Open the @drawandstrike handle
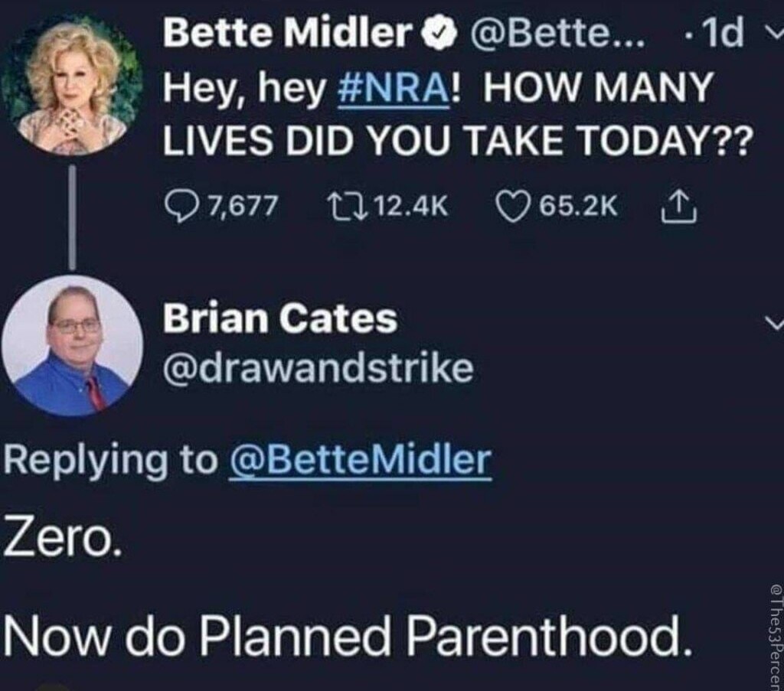 318,370
